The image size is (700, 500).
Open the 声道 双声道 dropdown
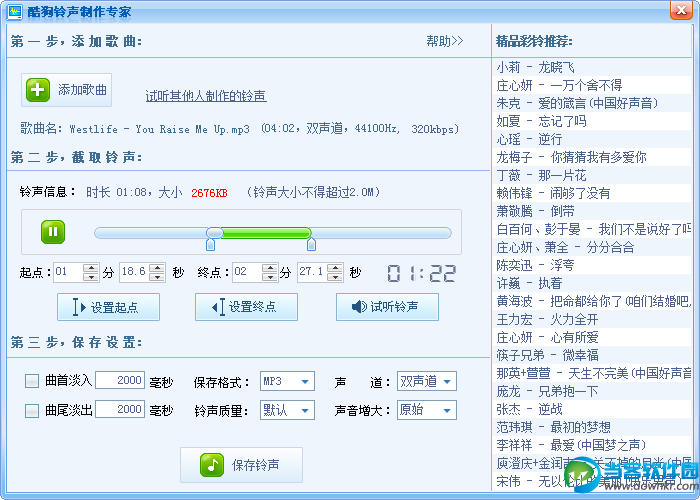(427, 381)
